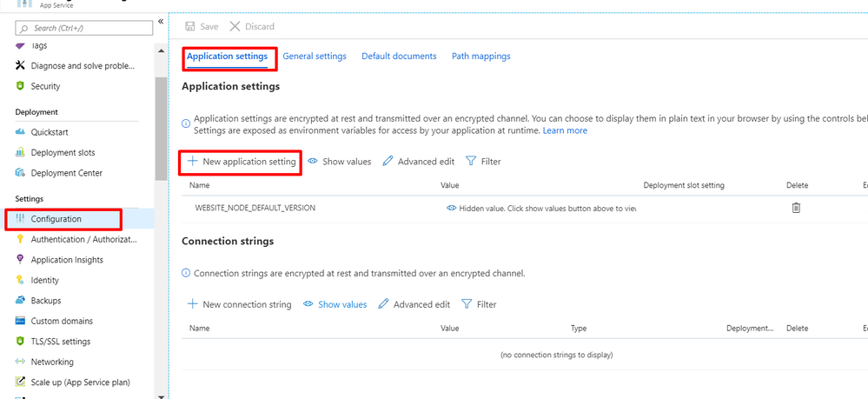Open Filter for connection strings
Image resolution: width=868 pixels, height=399 pixels.
pos(480,304)
